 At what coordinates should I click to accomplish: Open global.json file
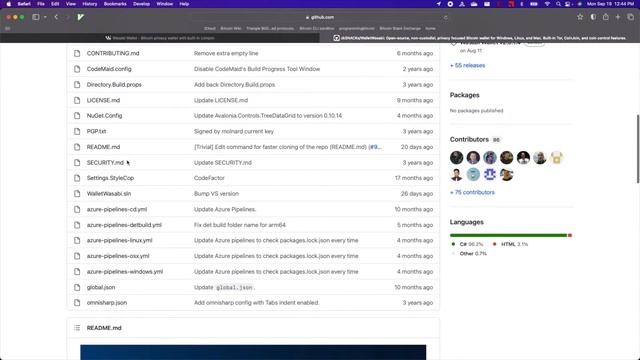coord(101,287)
